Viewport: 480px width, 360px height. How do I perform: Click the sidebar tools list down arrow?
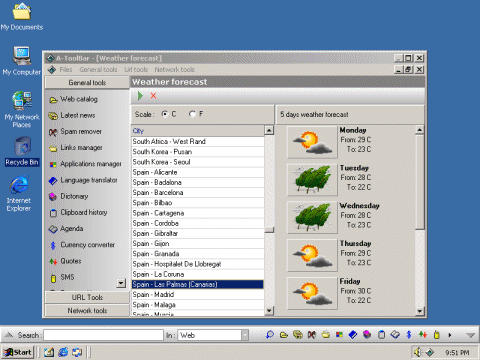121,283
